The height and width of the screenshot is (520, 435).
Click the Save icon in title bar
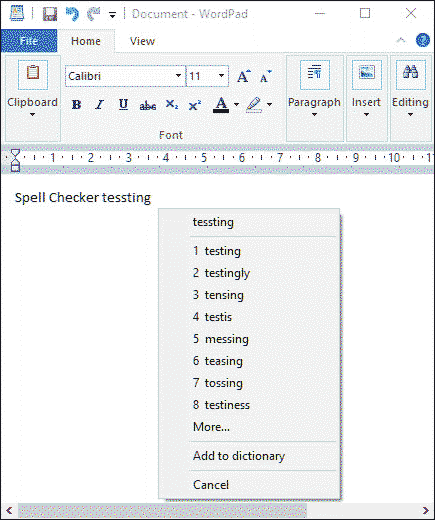[50, 14]
